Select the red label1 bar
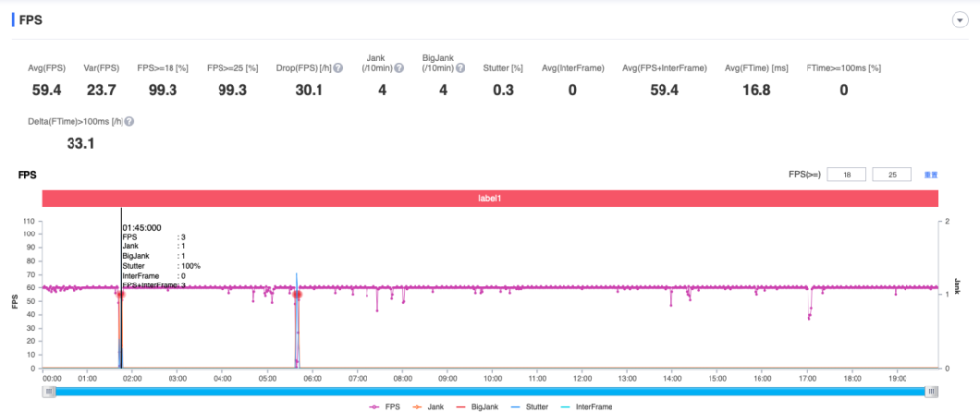This screenshot has height=412, width=980. [490, 198]
